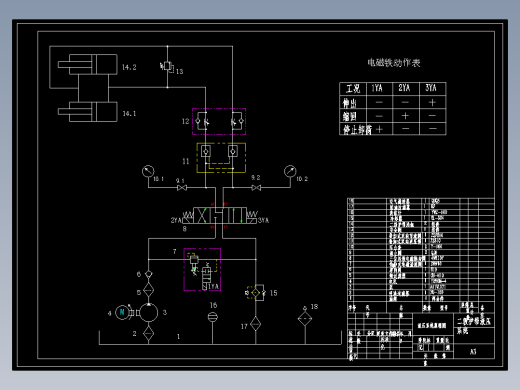Click the motor symbol marked M
This screenshot has height=390, width=520.
(x=122, y=312)
